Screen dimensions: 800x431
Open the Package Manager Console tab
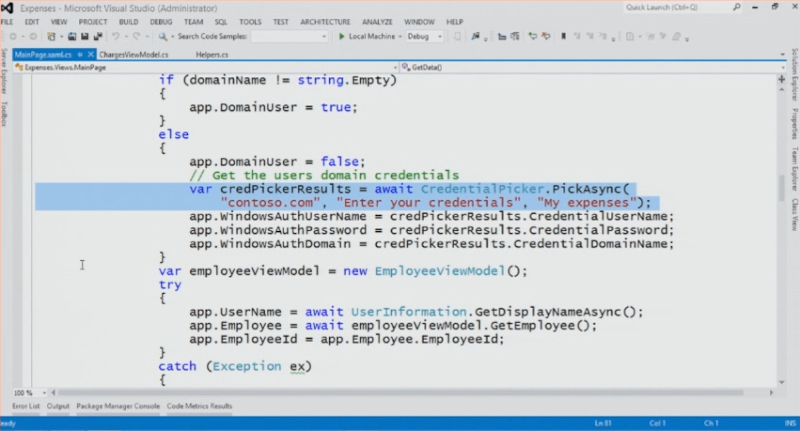(118, 406)
